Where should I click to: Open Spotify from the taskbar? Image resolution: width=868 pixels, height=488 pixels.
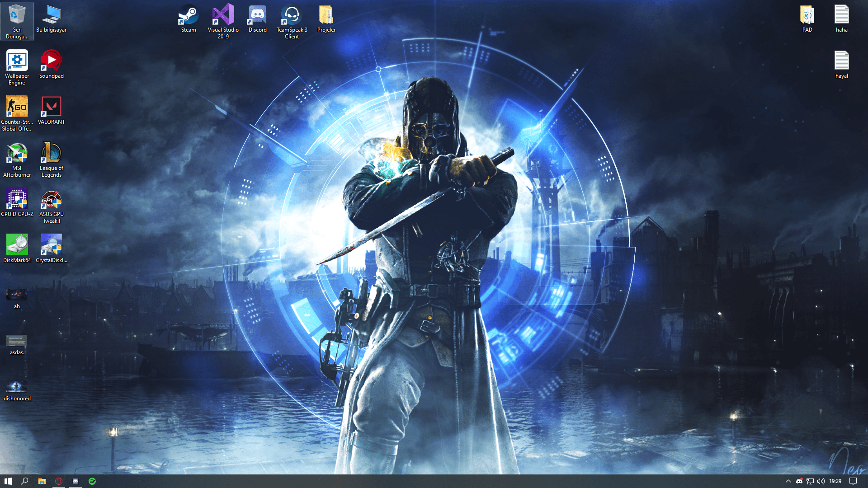(92, 481)
